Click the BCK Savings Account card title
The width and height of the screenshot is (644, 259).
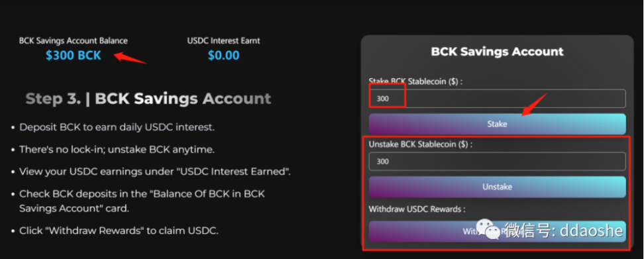pyautogui.click(x=497, y=52)
